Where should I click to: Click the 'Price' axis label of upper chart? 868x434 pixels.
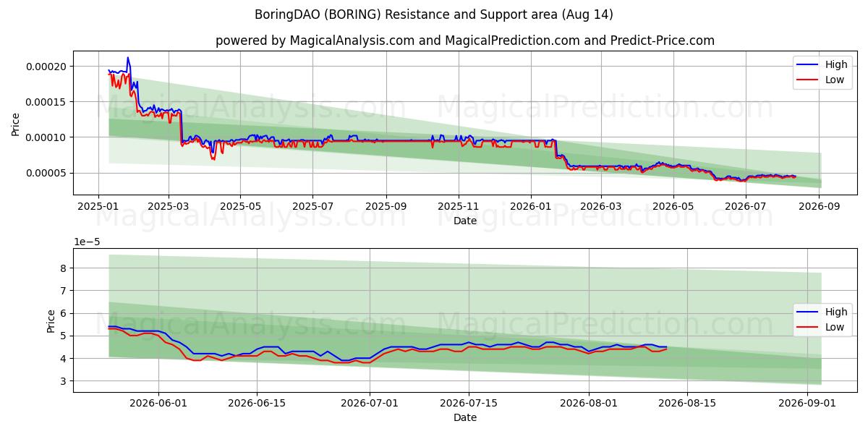point(16,124)
